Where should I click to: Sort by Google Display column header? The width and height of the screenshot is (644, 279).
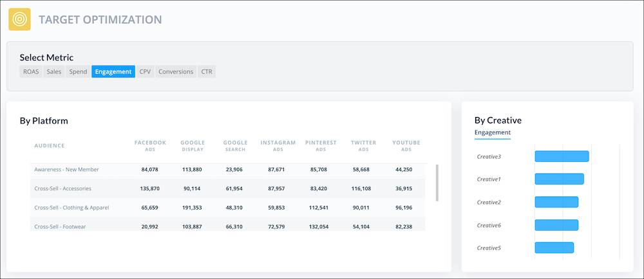click(x=193, y=145)
